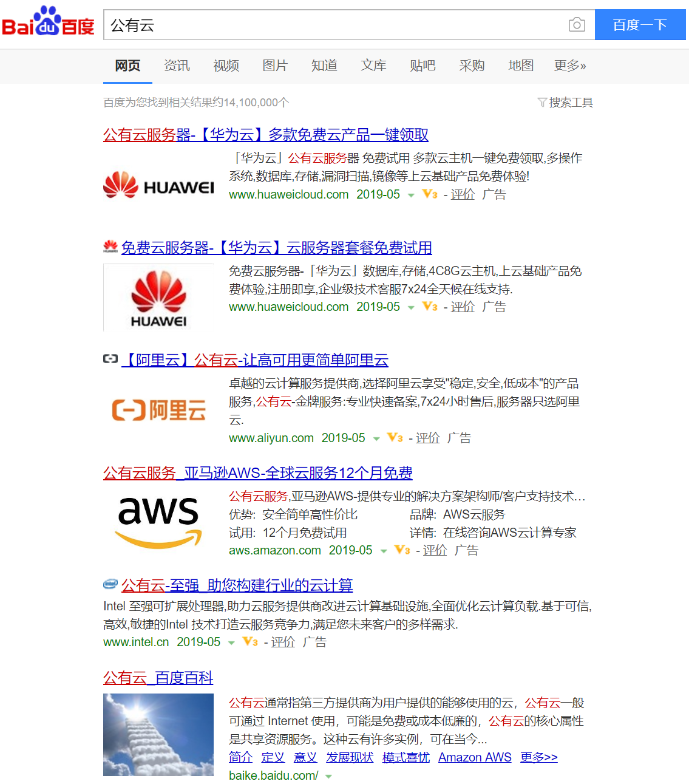Open the 简介 Baike sublink

[x=240, y=757]
